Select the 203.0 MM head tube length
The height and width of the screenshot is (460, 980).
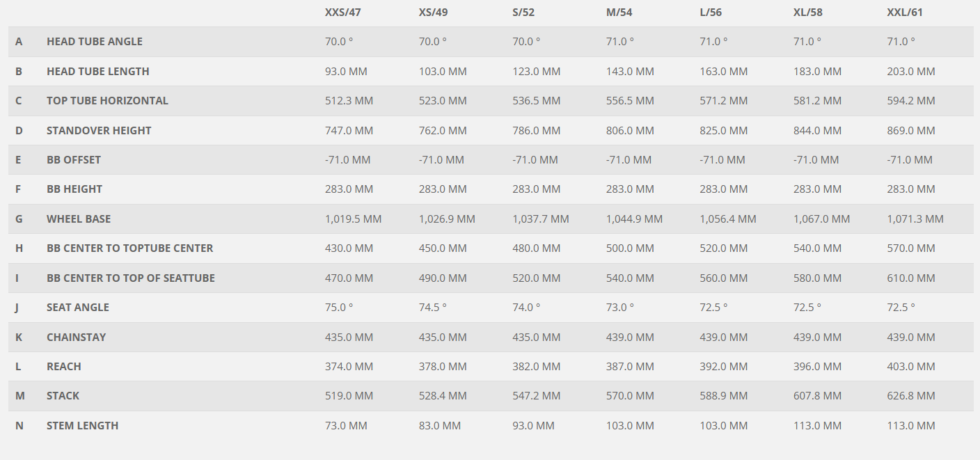click(x=911, y=72)
